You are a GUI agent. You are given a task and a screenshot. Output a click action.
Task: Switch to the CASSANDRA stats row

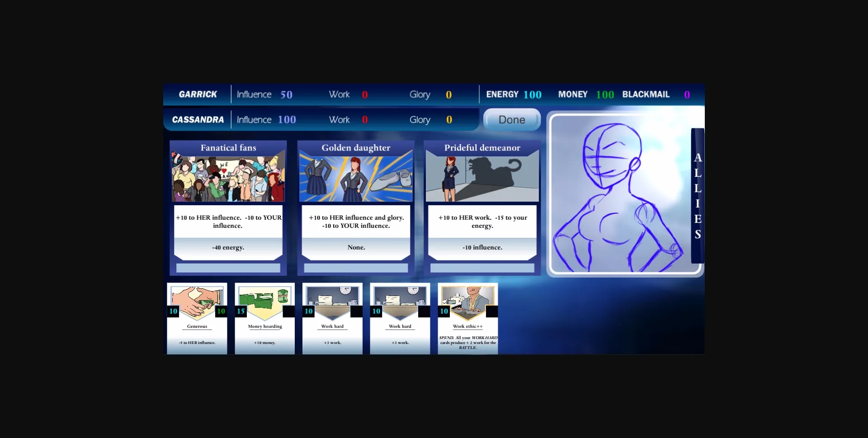point(198,120)
